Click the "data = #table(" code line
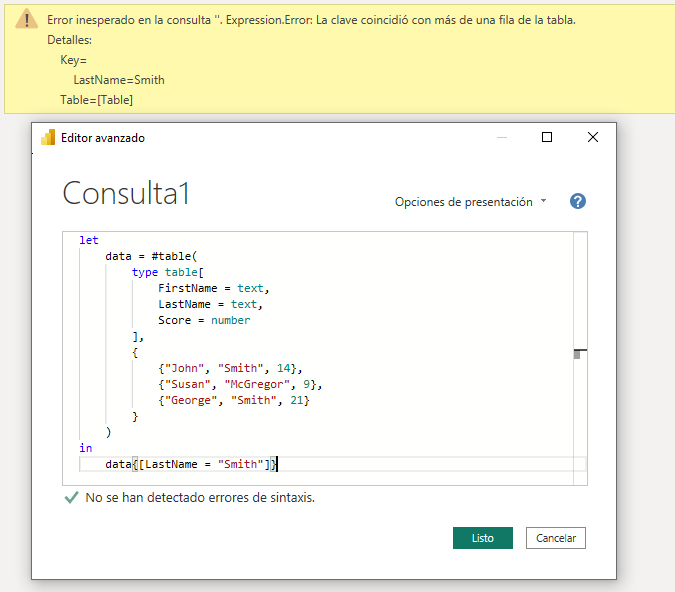Screen dimensions: 675x592 pyautogui.click(x=144, y=256)
